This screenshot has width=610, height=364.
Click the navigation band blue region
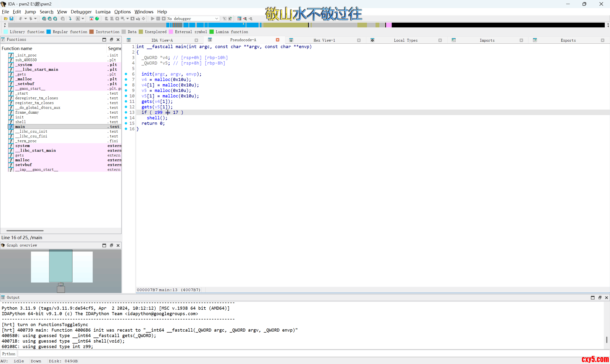click(226, 25)
